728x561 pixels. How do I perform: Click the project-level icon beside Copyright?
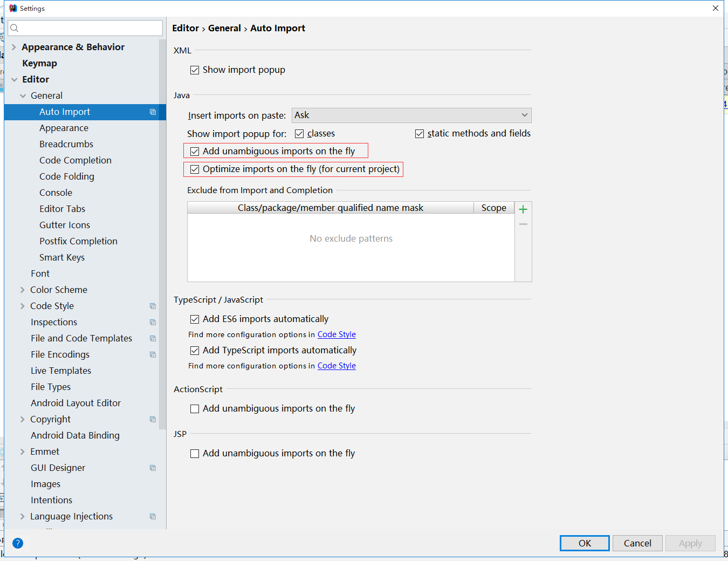click(x=153, y=420)
